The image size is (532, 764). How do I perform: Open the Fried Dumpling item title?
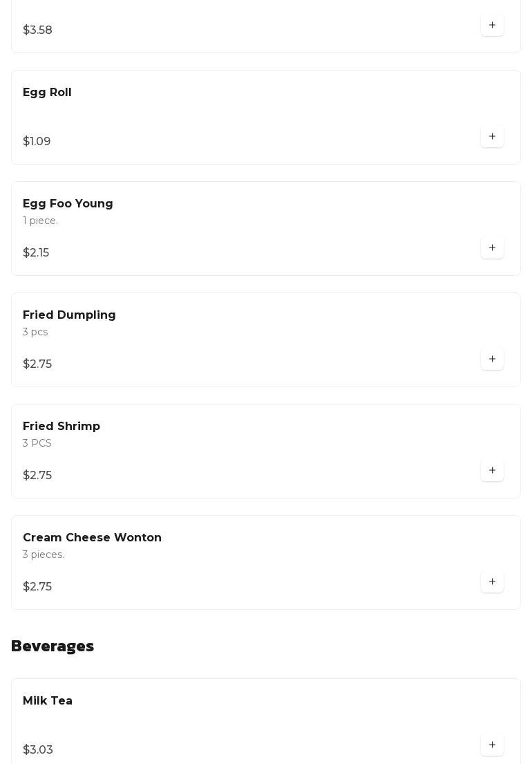pos(69,315)
